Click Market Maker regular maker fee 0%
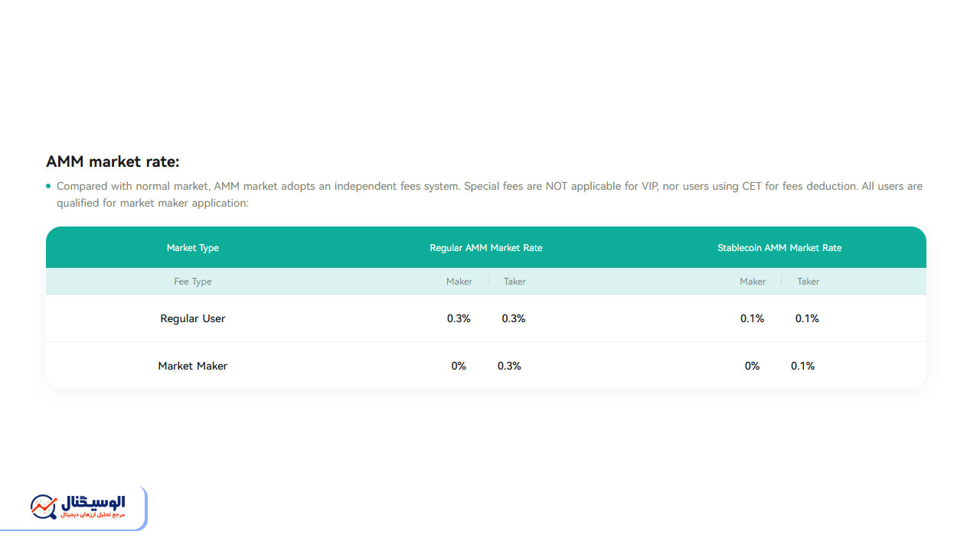The width and height of the screenshot is (980, 551). click(x=459, y=366)
